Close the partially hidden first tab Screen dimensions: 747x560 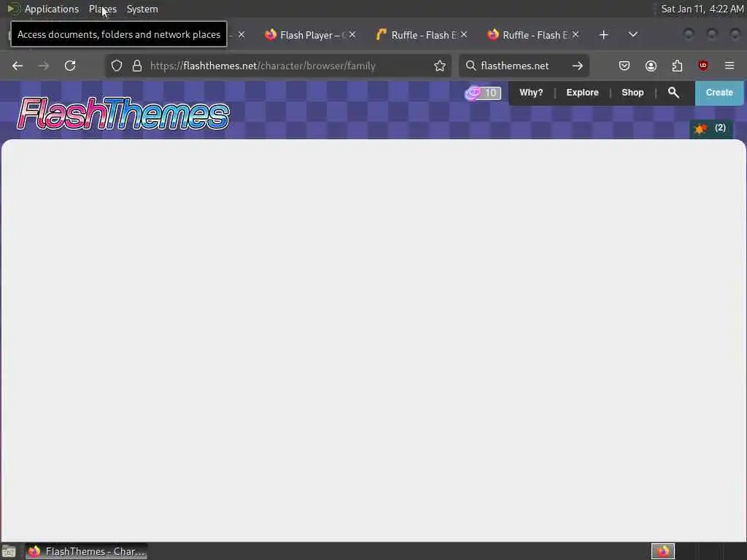(241, 35)
